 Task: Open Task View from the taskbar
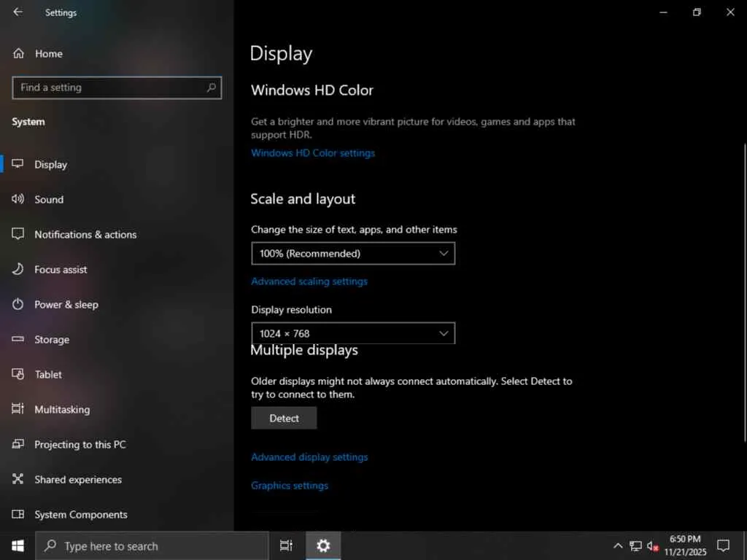[286, 545]
